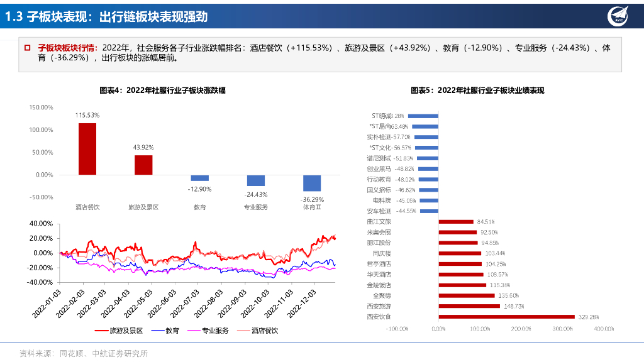Screen dimensions: 644x362
Task: Click the red 酒店餐饮 bar labeled 115.53%
Action: (87, 149)
